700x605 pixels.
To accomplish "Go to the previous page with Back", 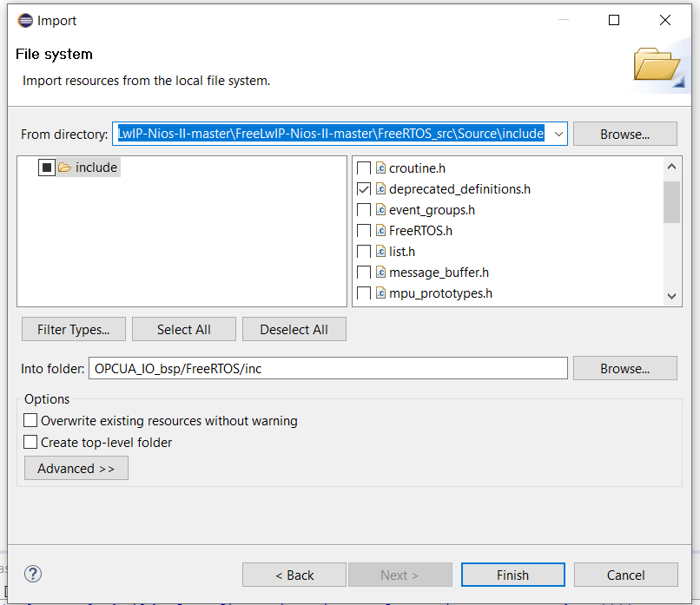I will coord(294,575).
